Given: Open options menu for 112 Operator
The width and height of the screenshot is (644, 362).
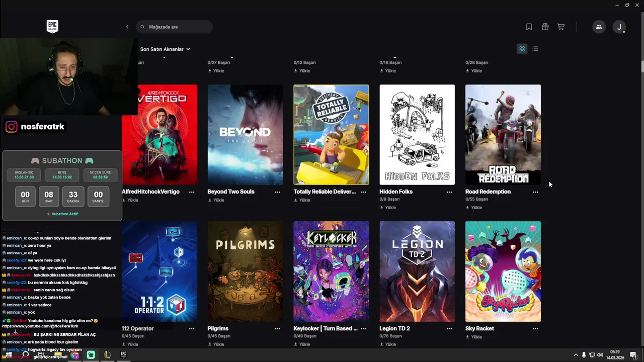Looking at the screenshot, I should [192, 329].
